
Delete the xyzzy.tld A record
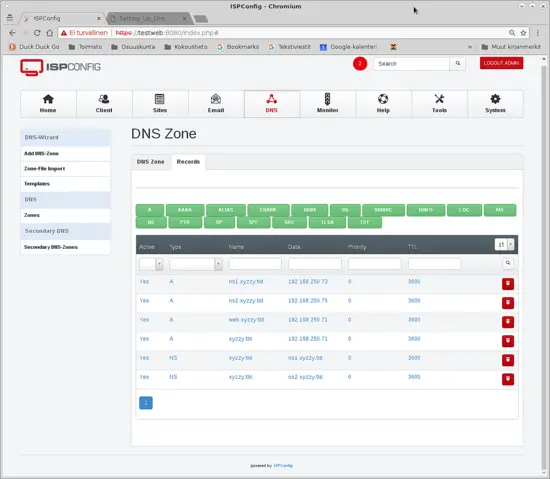(x=508, y=341)
